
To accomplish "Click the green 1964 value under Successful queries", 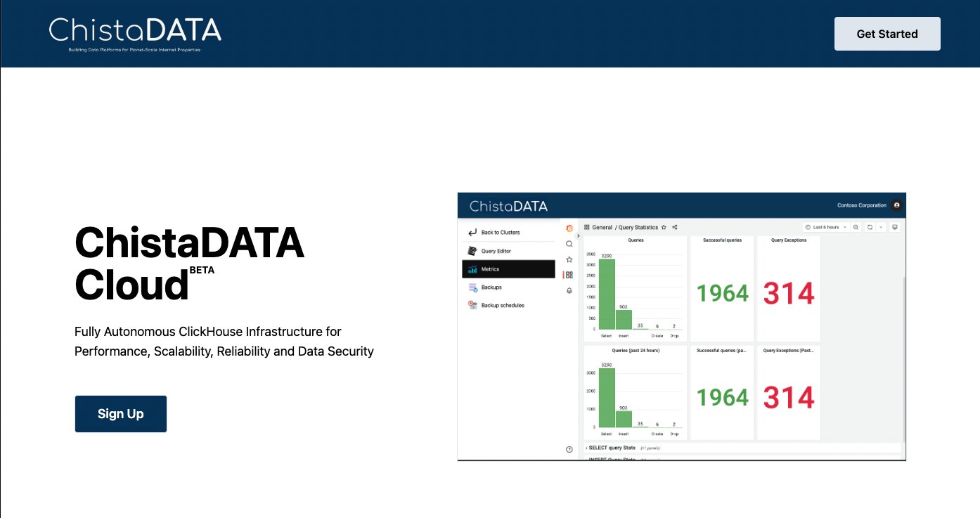I will (723, 293).
